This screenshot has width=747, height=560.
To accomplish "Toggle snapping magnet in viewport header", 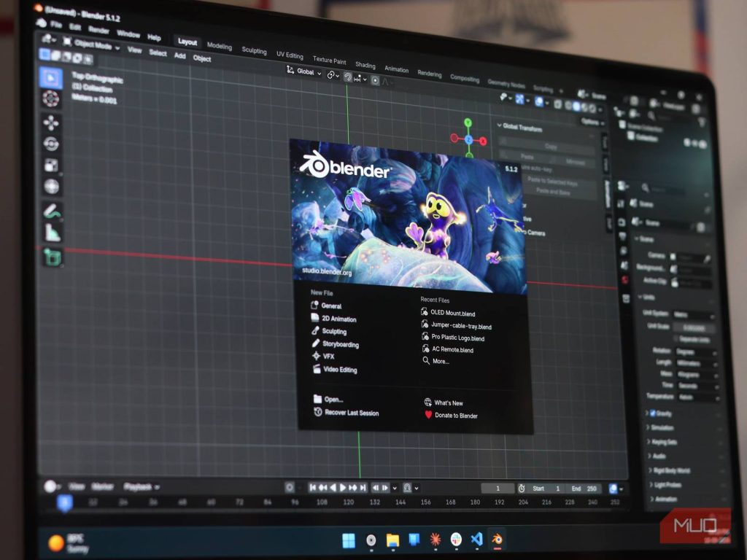I will point(348,77).
